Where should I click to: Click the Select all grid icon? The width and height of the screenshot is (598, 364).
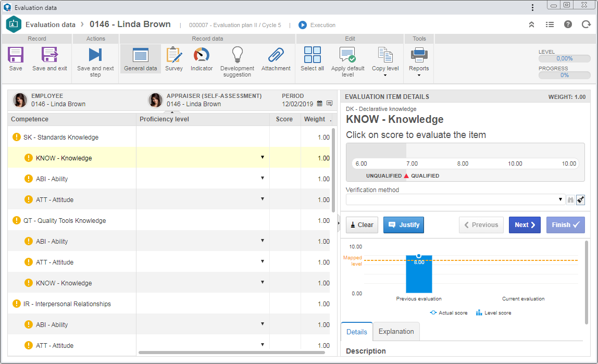(x=313, y=55)
